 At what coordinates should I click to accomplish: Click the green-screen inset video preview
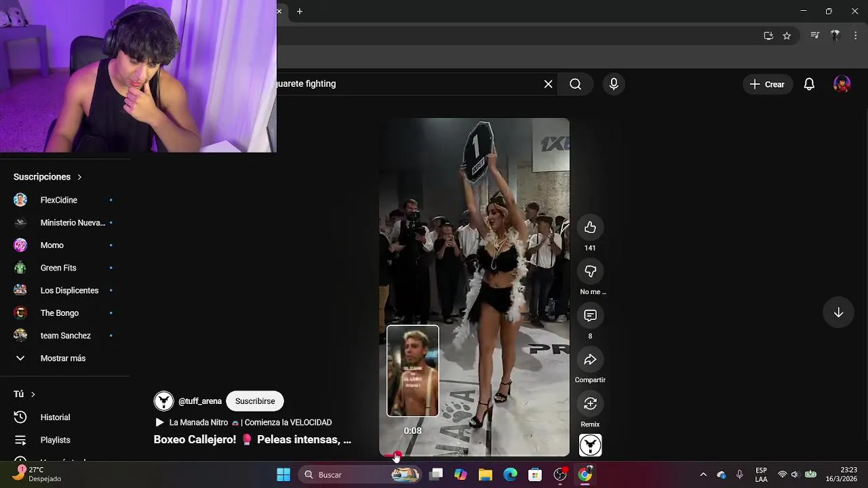pyautogui.click(x=413, y=371)
